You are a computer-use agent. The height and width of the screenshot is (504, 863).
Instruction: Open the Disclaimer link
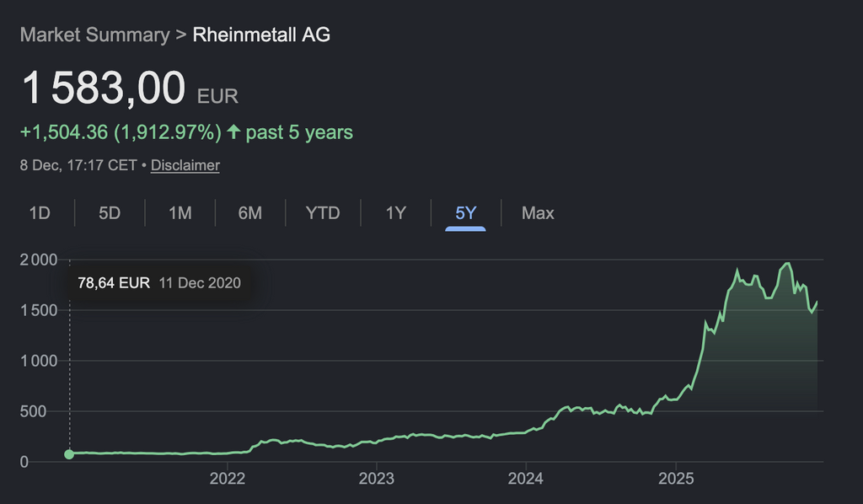click(185, 165)
